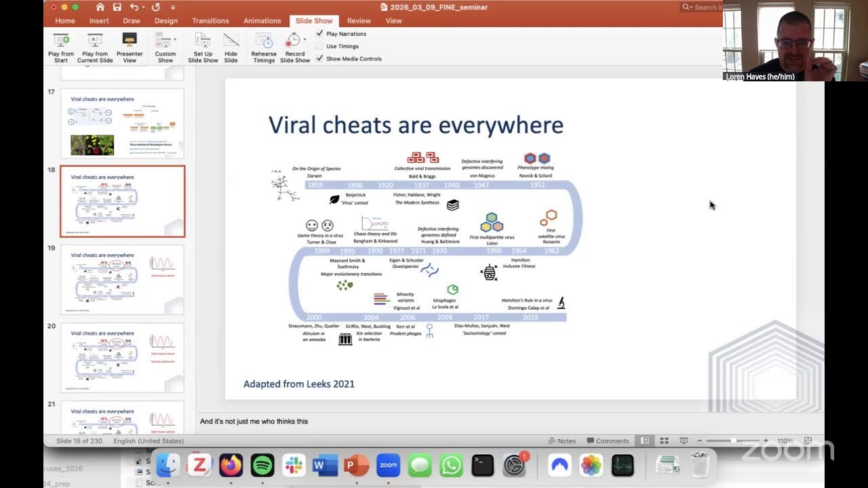Toggle the Show Media Controls checkbox

tap(319, 58)
